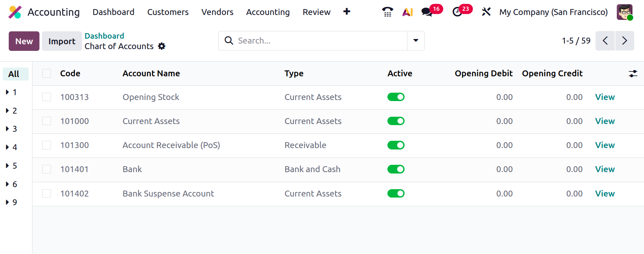Disable Active toggle for Bank account
Image resolution: width=644 pixels, height=254 pixels.
396,169
